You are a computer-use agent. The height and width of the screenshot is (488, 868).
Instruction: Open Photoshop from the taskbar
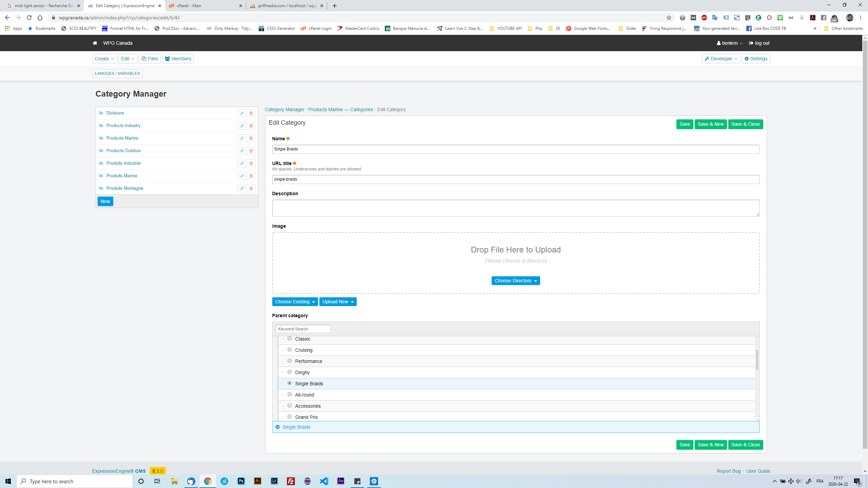[241, 481]
